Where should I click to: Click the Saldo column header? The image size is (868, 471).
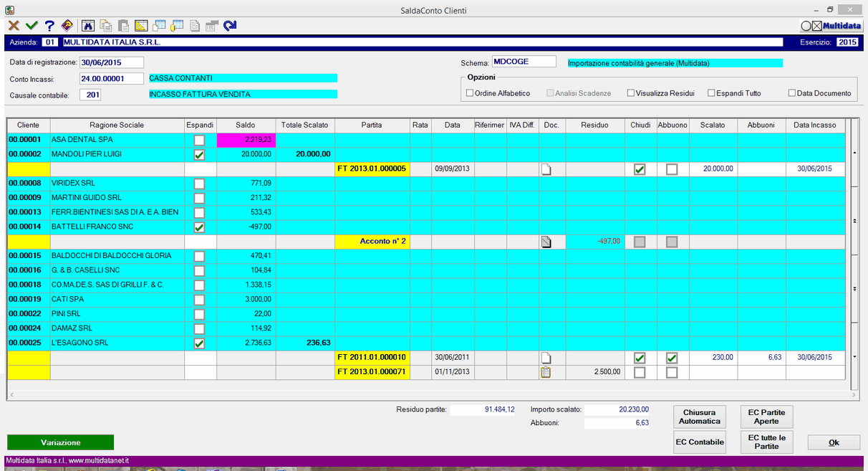pos(246,125)
